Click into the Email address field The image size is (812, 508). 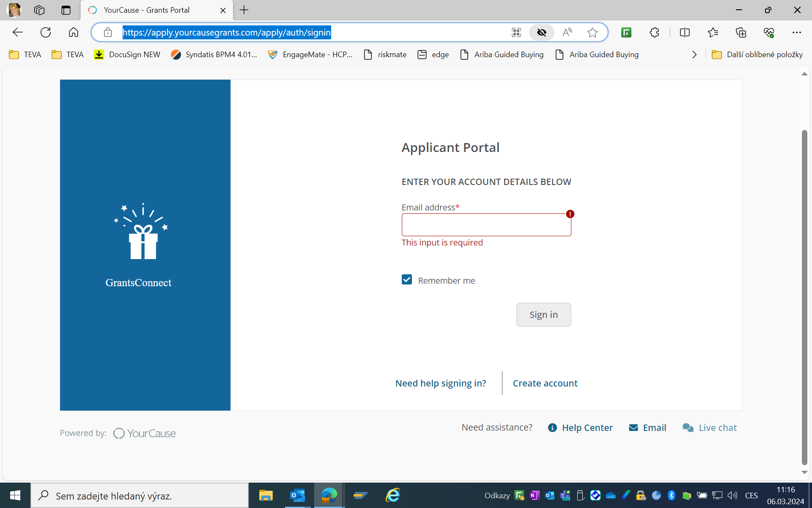click(486, 225)
